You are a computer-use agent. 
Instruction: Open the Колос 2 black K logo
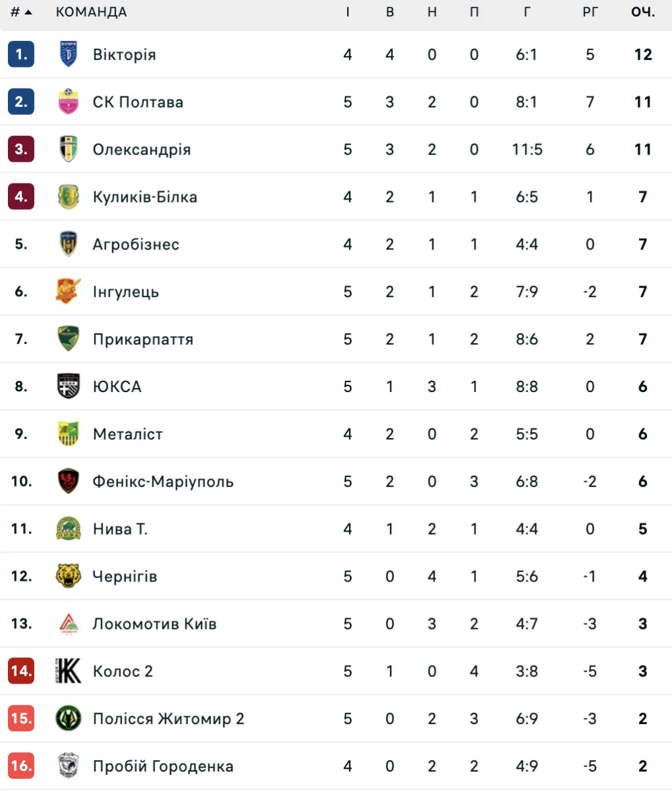(x=69, y=671)
